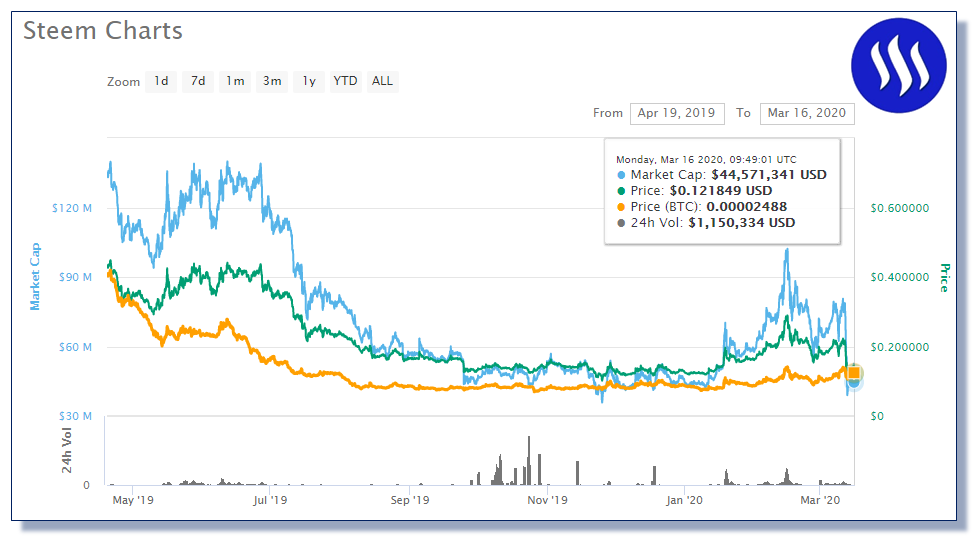Click tooltip 24h Vol $1,150,334 USD

(x=705, y=223)
